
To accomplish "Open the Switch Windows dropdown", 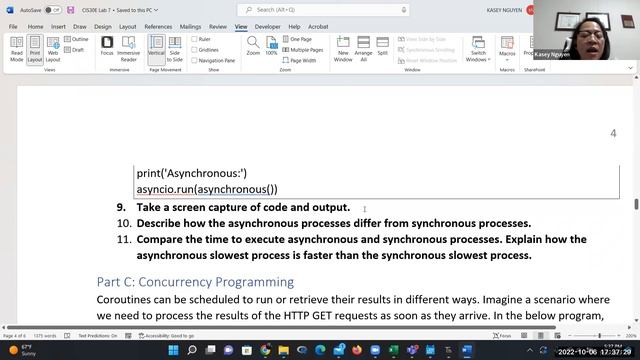I will (478, 49).
